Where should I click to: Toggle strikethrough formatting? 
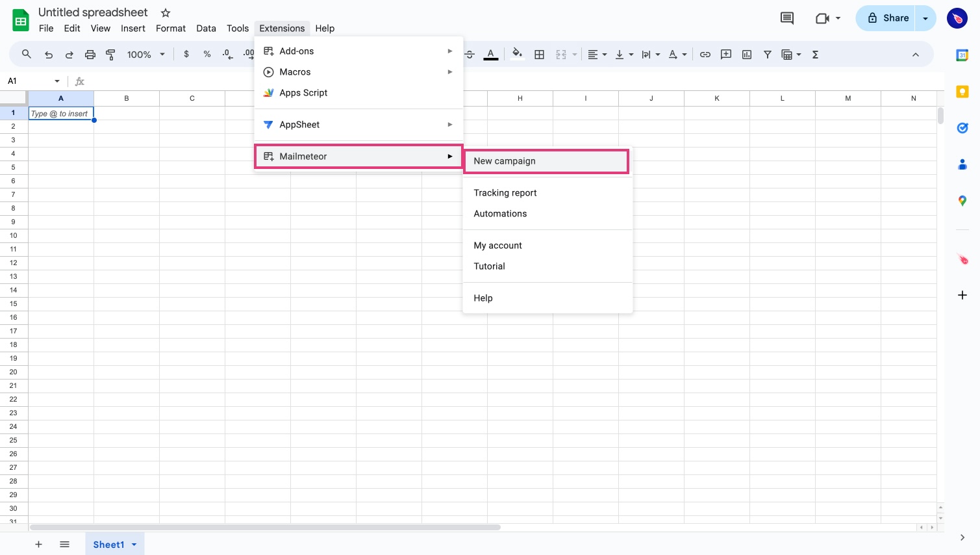pos(470,55)
